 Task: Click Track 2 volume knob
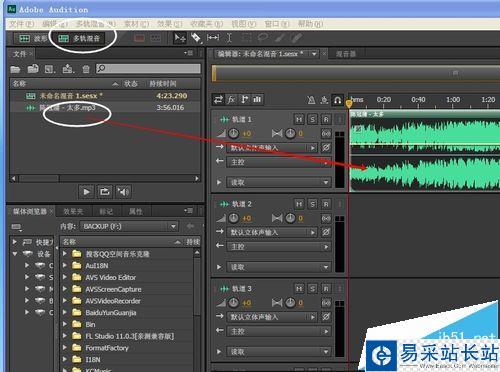[234, 218]
